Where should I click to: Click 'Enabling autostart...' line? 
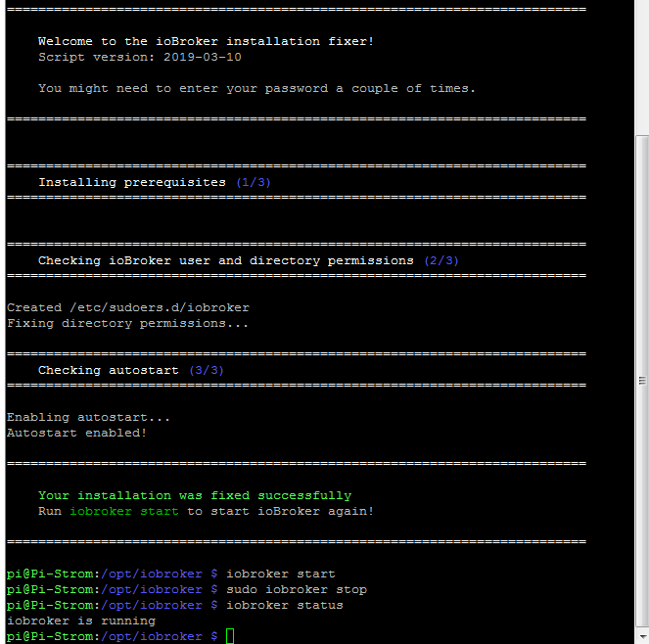click(x=88, y=417)
